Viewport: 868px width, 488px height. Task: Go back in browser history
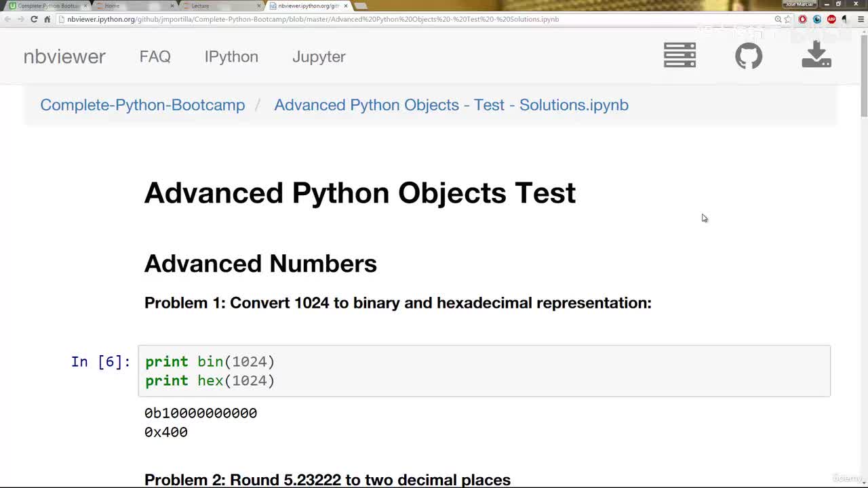(7, 19)
